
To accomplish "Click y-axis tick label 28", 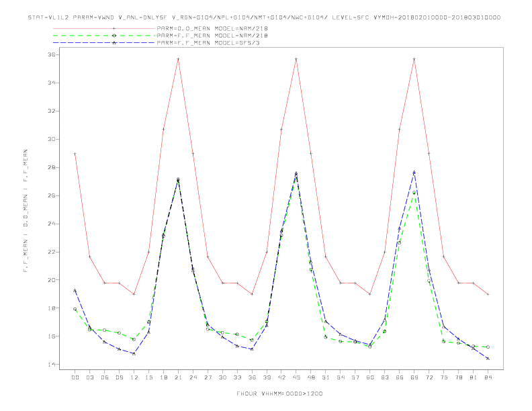I will [x=52, y=167].
